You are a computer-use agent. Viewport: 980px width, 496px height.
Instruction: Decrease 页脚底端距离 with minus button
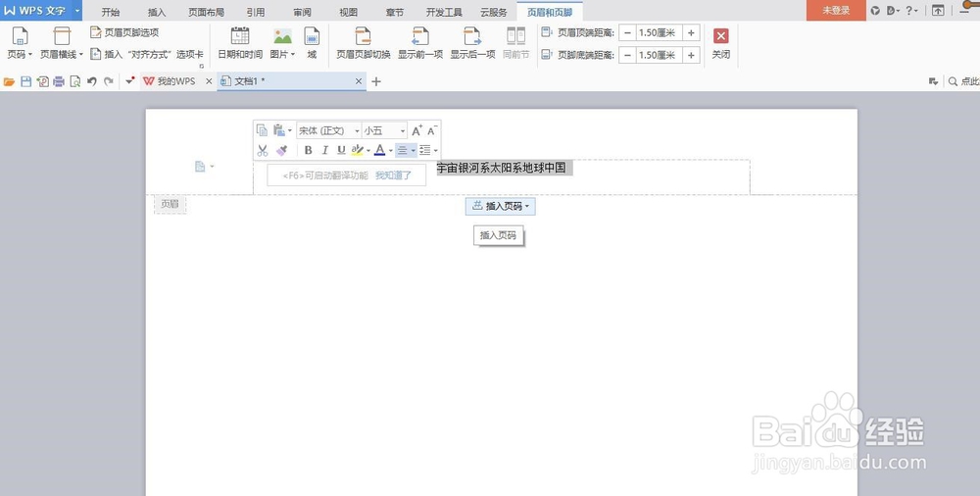point(627,55)
